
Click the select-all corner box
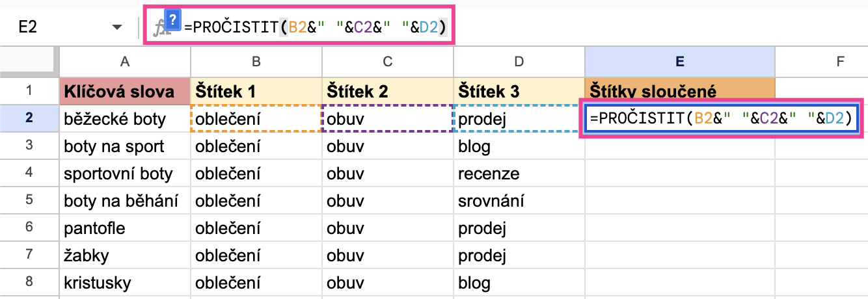30,62
